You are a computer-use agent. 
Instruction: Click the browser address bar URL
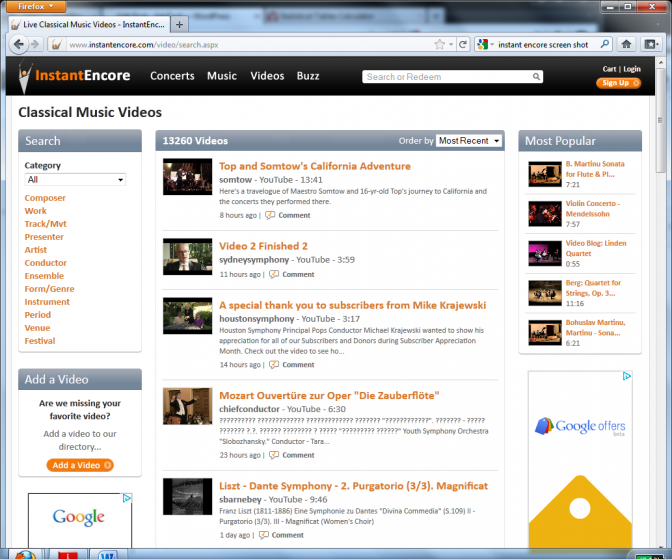coord(144,45)
